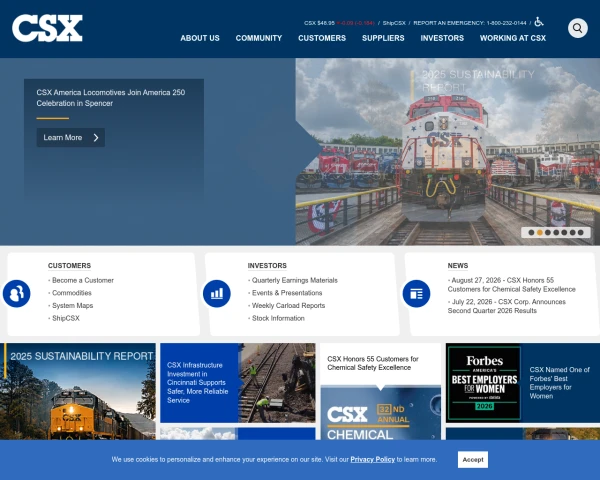Open the July 22, 2026 news item
Viewport: 600px width, 480px height.
507,306
